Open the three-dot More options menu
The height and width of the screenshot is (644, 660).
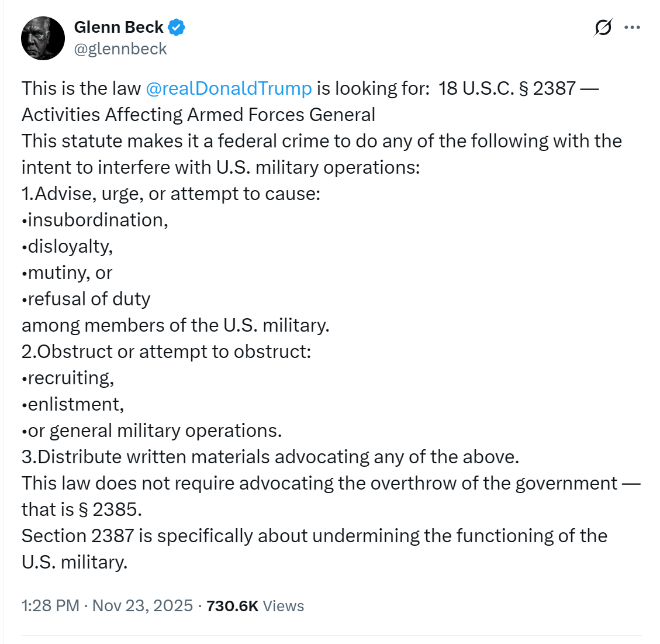tap(633, 27)
